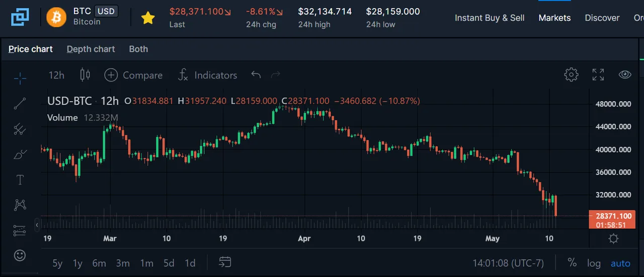Open the emoji icons tool
Image resolution: width=644 pixels, height=277 pixels.
pos(20,255)
